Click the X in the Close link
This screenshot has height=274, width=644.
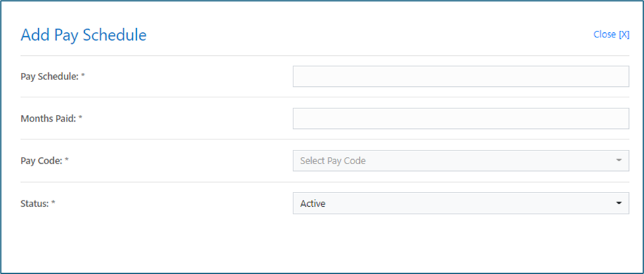[624, 34]
